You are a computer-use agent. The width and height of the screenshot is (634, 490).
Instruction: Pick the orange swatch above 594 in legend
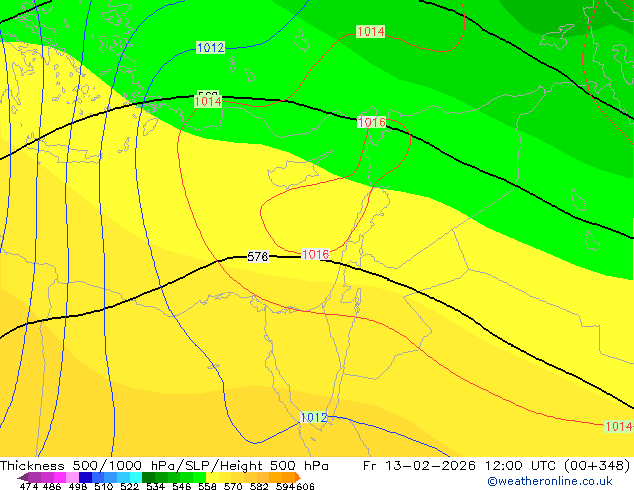click(x=288, y=477)
